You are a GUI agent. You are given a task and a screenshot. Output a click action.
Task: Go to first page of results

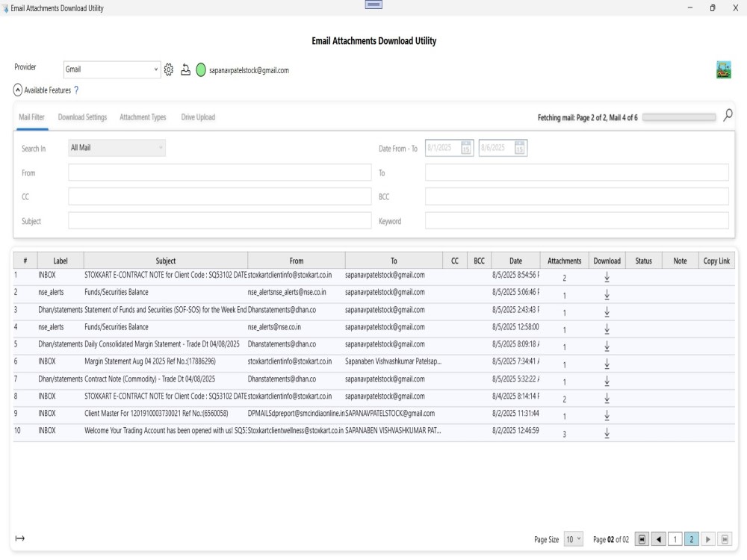tap(642, 539)
